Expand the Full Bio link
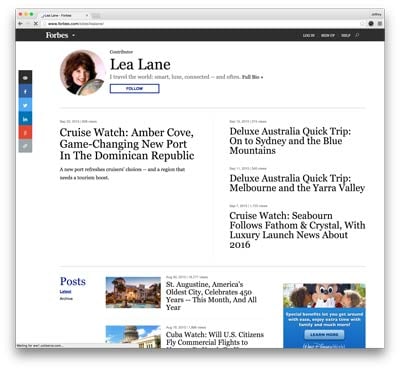 [252, 77]
